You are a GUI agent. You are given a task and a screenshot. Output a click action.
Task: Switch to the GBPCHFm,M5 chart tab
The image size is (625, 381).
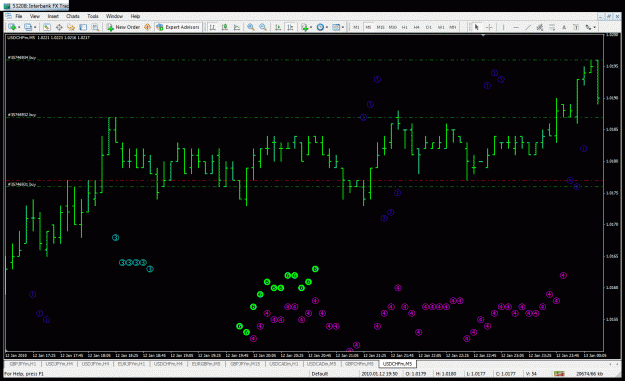[359, 364]
